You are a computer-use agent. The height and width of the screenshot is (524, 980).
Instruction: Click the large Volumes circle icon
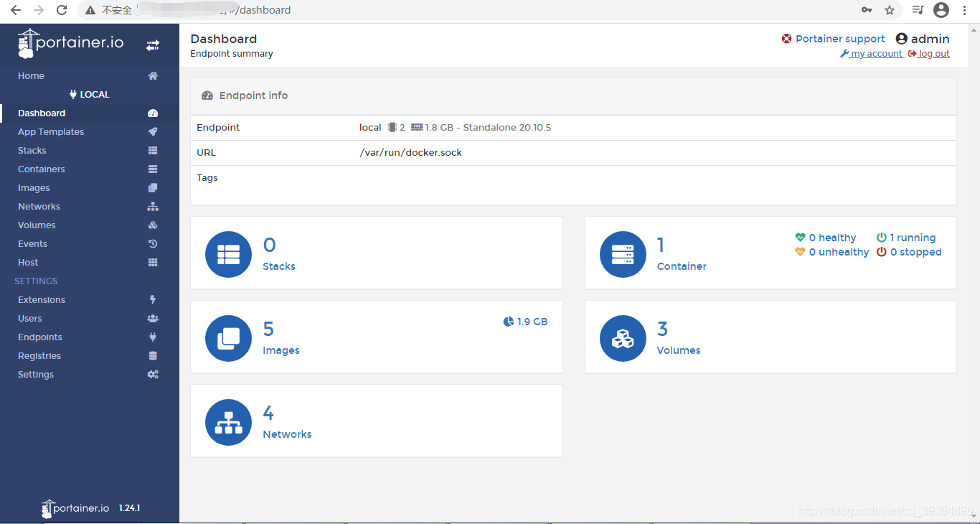(x=623, y=338)
